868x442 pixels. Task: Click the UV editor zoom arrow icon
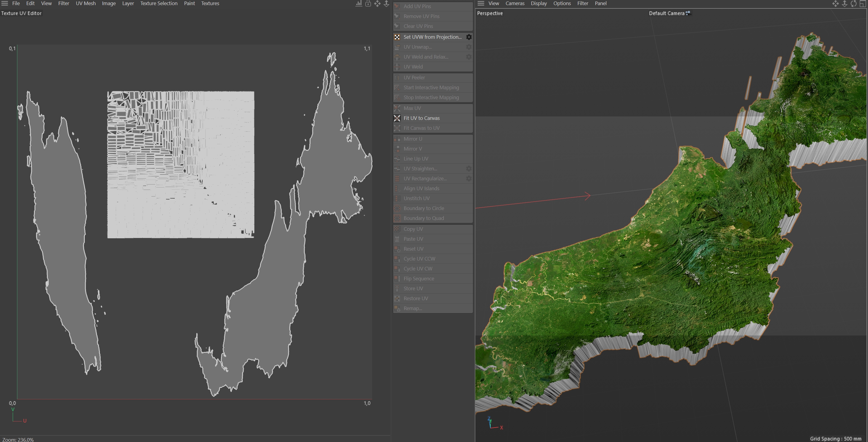(386, 4)
